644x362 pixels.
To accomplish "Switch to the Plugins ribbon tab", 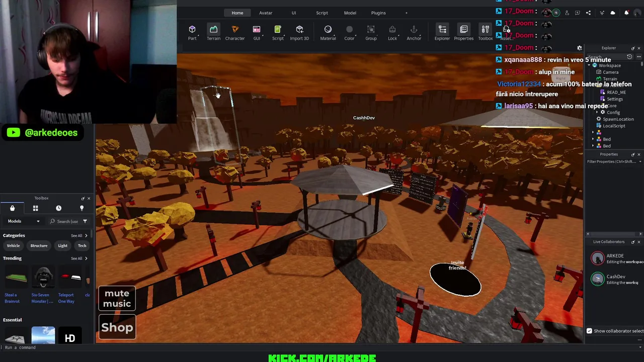I will coord(378,13).
